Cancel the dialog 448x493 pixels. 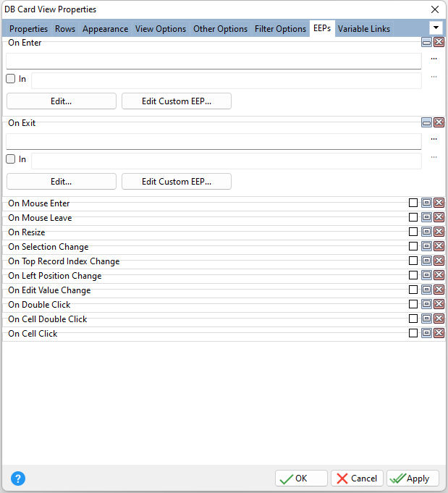[357, 479]
